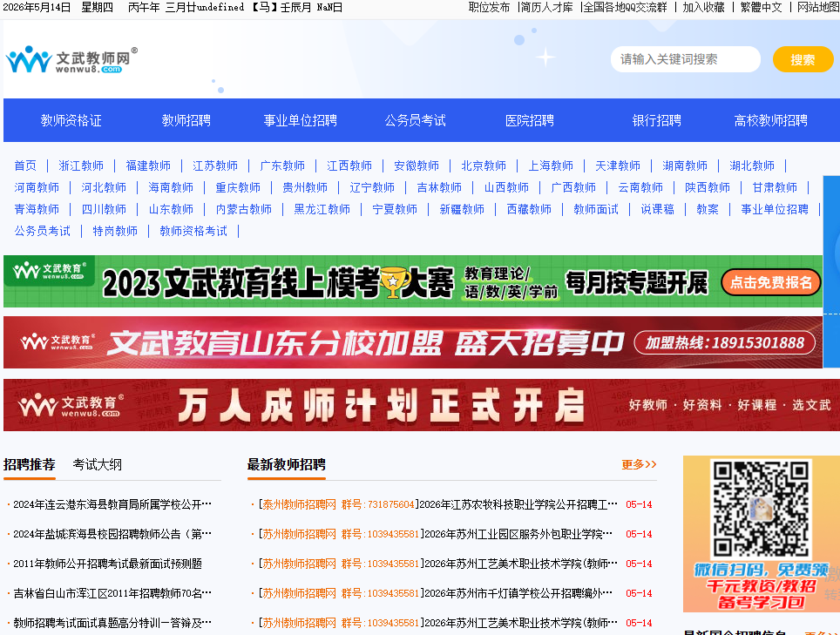Open 银行招聘 navigation item
This screenshot has width=840, height=635.
[x=656, y=120]
